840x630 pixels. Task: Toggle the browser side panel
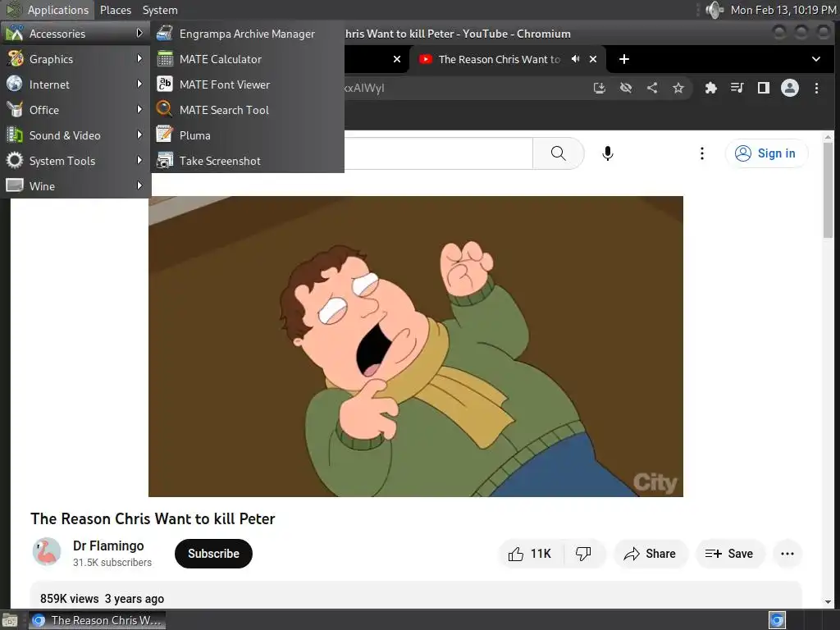[x=764, y=88]
